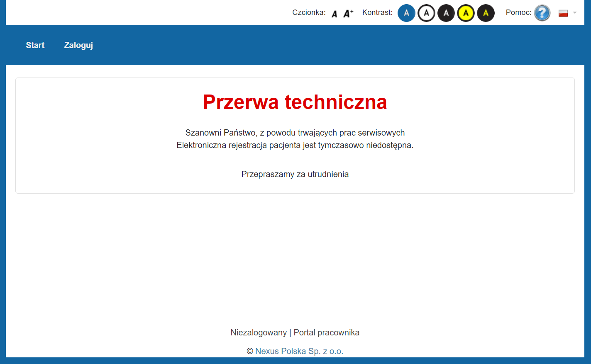Click the Kontrast label
Screen dimensions: 591x364
377,12
